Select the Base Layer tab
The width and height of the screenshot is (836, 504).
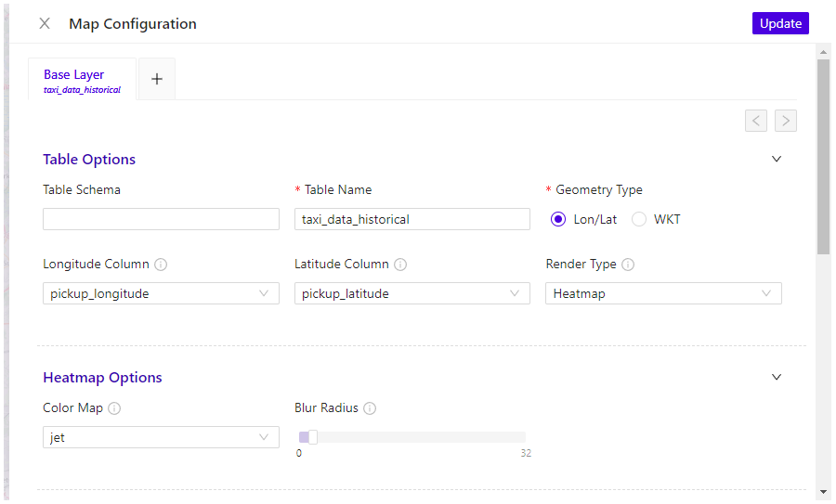point(82,80)
